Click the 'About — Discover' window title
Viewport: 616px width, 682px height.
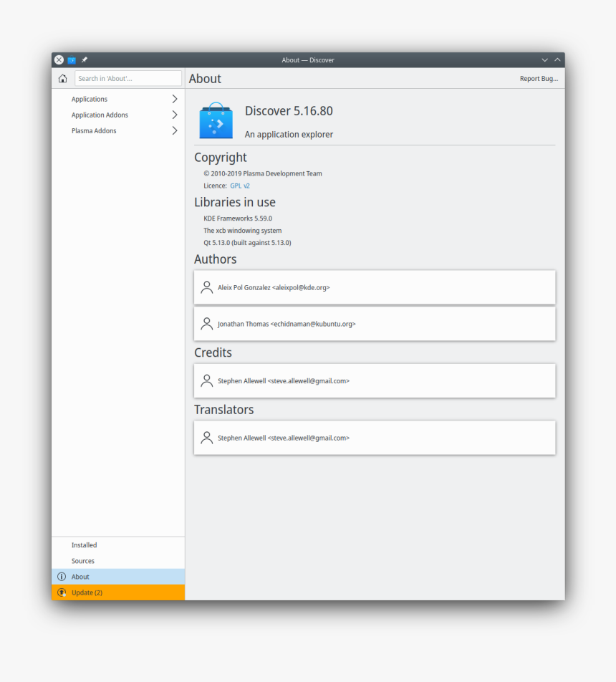[x=308, y=60]
